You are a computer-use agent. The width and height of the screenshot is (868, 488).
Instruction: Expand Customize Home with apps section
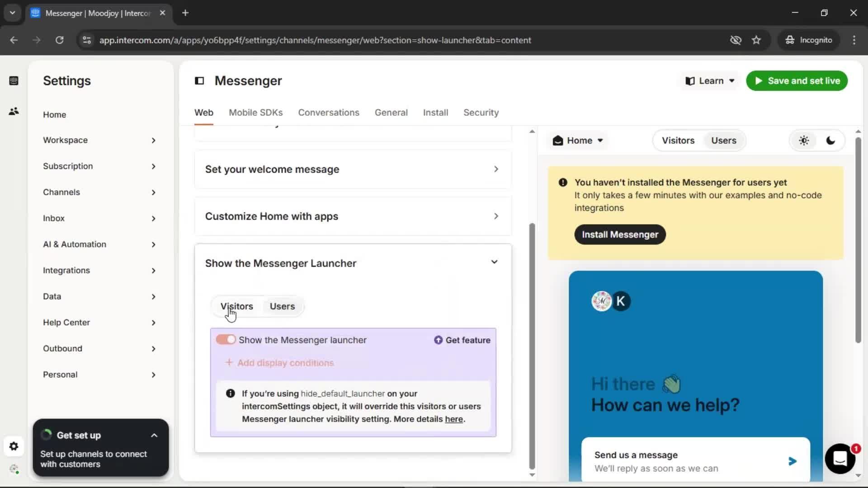click(353, 216)
